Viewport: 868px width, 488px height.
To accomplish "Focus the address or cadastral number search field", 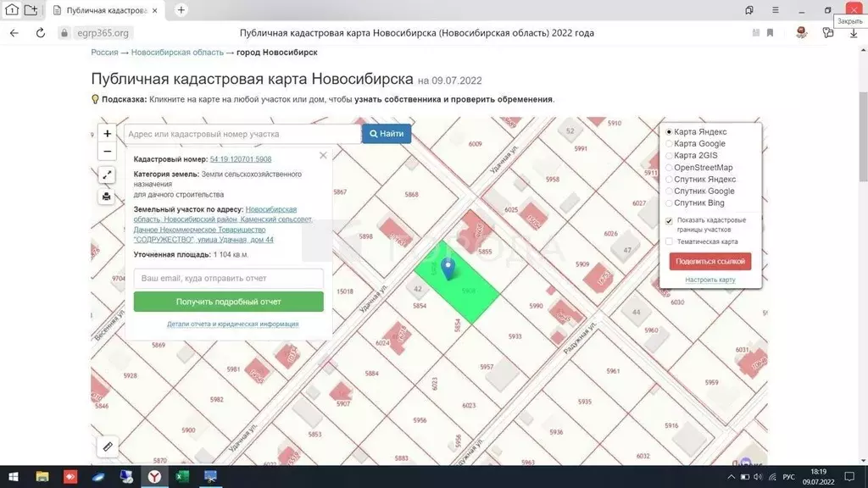I will [x=242, y=134].
